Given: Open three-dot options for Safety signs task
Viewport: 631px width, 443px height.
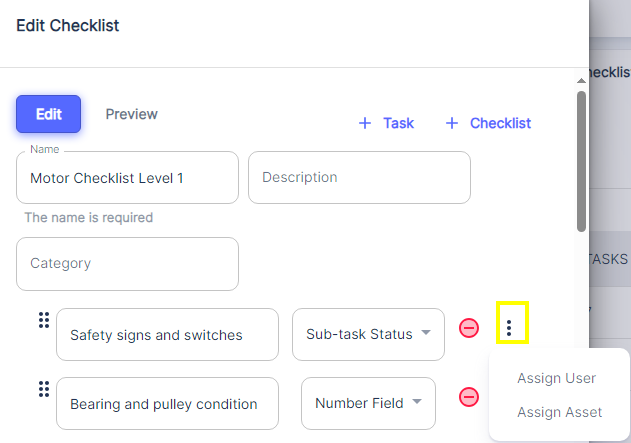Looking at the screenshot, I should click(x=509, y=327).
